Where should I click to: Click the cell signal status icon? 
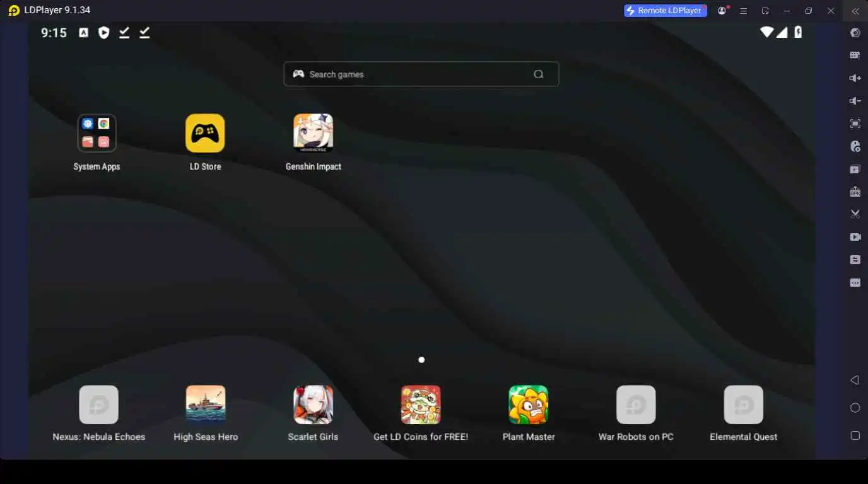782,32
